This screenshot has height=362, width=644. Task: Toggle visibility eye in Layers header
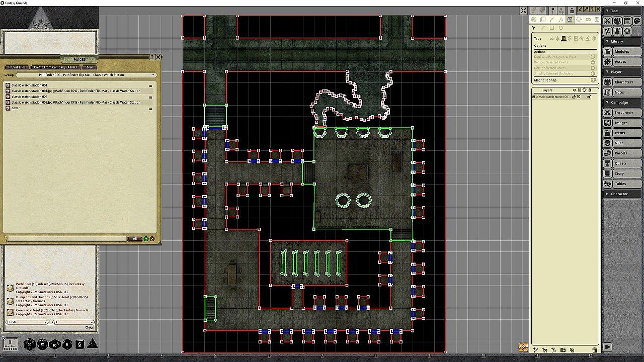575,90
